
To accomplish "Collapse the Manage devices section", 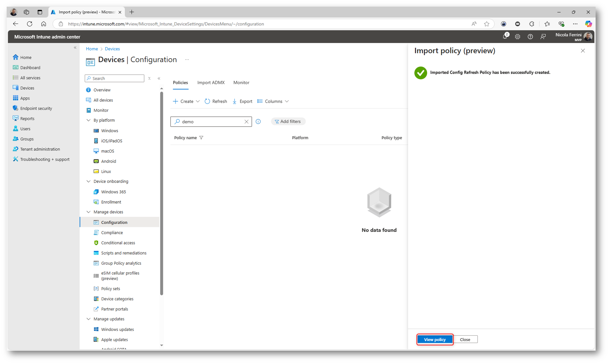I will pos(89,212).
